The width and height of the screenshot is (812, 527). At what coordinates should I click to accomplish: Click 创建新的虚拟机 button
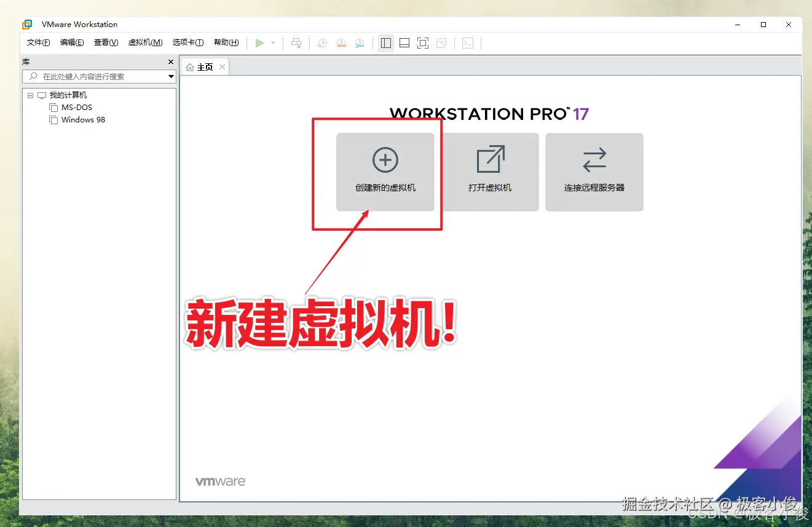pos(385,172)
